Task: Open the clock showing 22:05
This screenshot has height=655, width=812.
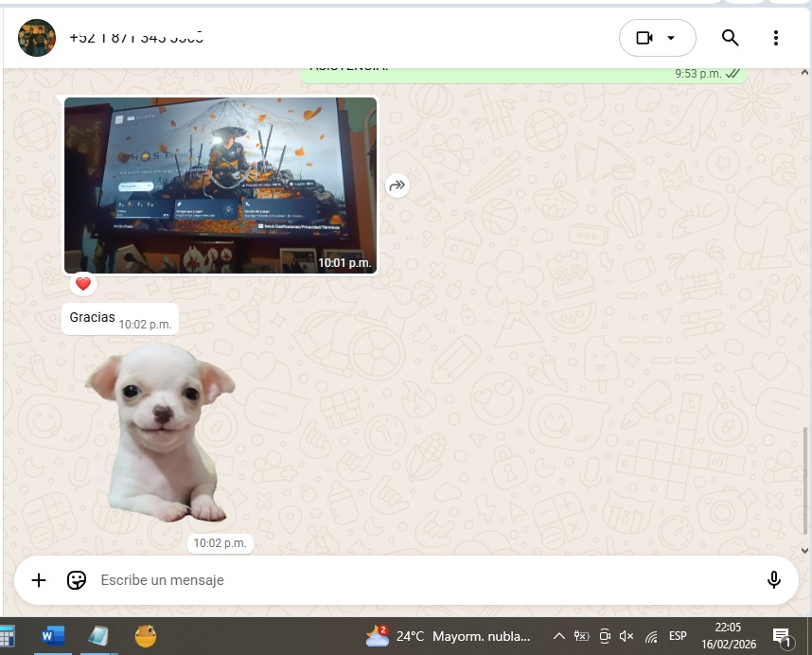Action: (728, 636)
